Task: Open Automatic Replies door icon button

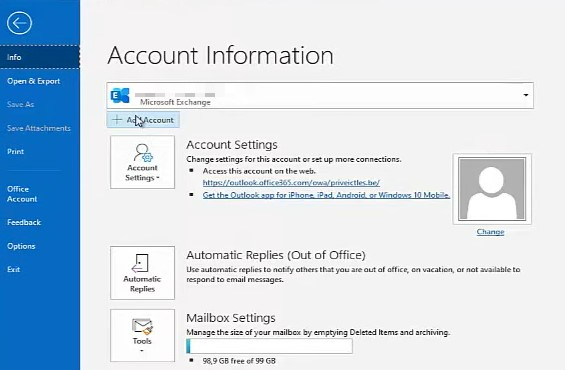Action: 142,273
